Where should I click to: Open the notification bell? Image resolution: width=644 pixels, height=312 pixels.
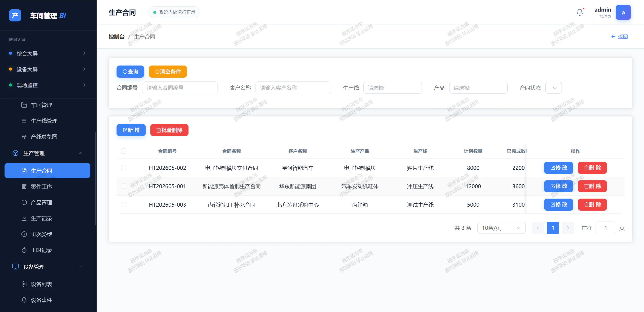coord(580,12)
